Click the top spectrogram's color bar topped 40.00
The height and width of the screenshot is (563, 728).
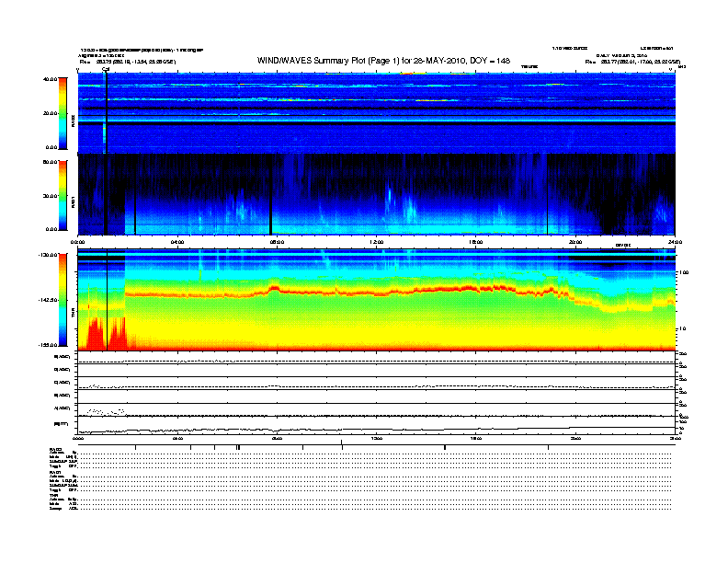[x=63, y=113]
